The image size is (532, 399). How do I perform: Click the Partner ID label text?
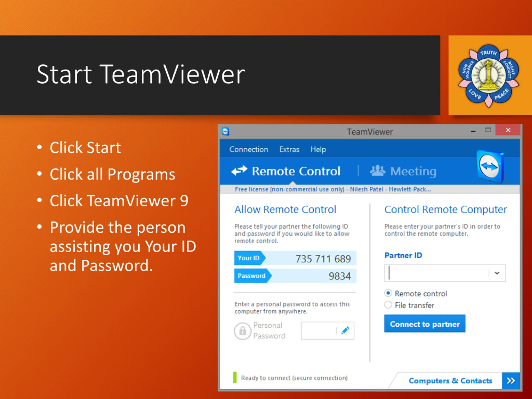[x=403, y=255]
